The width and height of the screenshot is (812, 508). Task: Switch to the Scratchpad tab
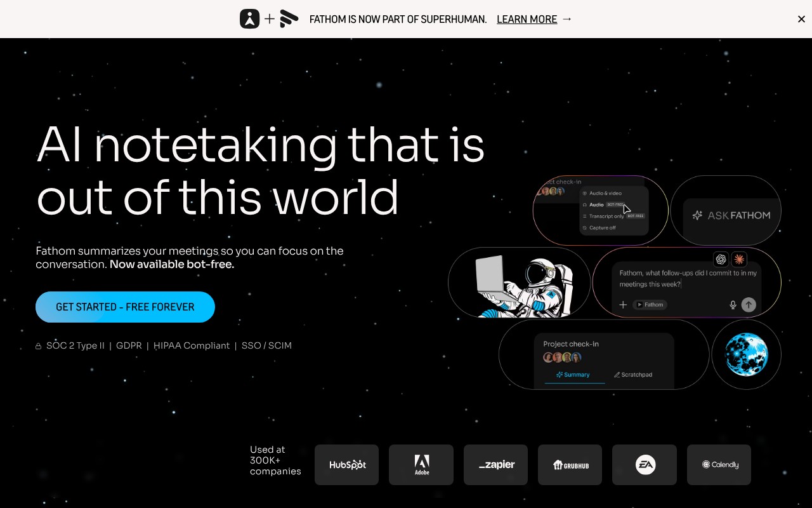pos(633,375)
